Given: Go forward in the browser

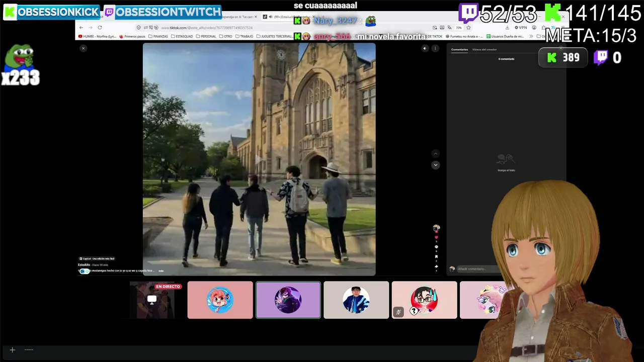Looking at the screenshot, I should pos(91,28).
